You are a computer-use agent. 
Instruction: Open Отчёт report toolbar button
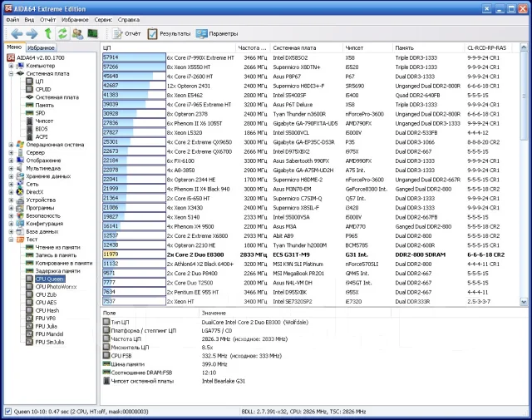click(126, 33)
